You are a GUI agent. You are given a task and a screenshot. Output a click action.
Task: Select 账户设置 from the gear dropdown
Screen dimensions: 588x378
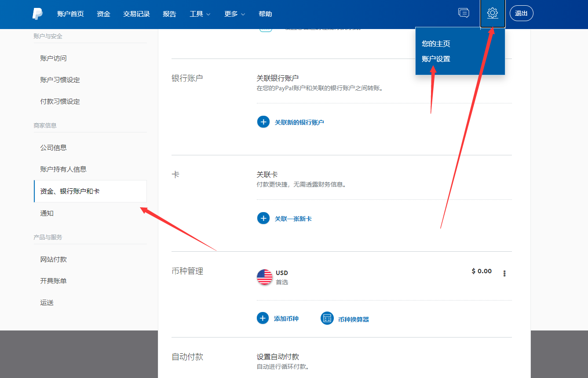[x=436, y=59]
